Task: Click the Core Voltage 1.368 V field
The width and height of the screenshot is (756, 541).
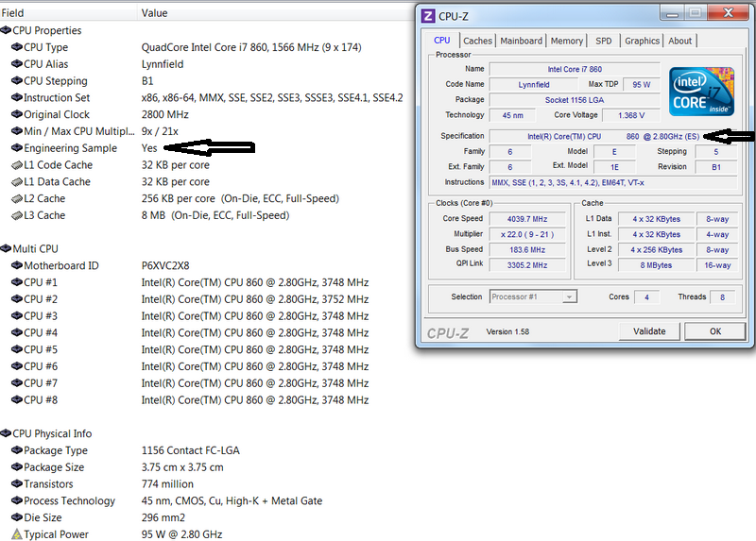Action: click(x=631, y=115)
